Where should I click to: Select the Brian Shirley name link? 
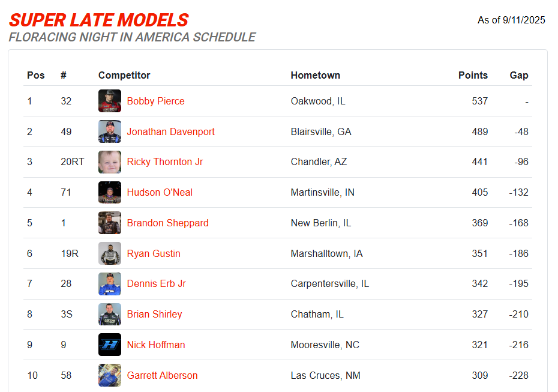click(x=154, y=315)
